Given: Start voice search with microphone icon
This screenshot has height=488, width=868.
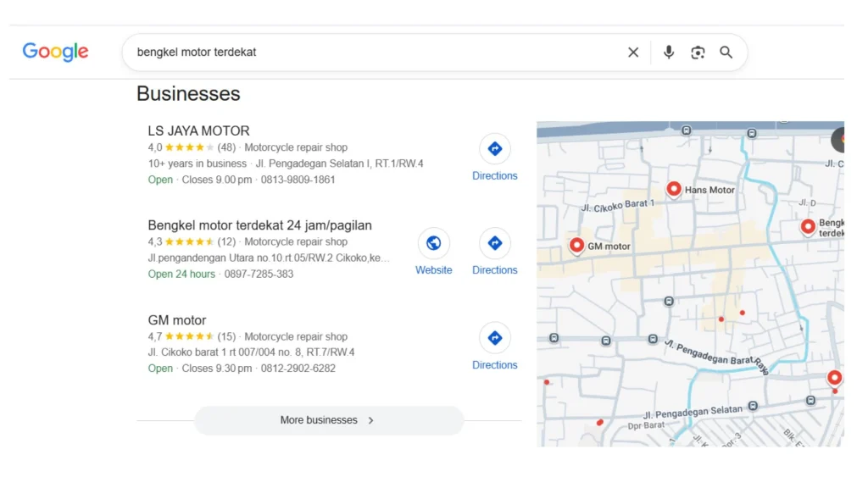Looking at the screenshot, I should [669, 52].
